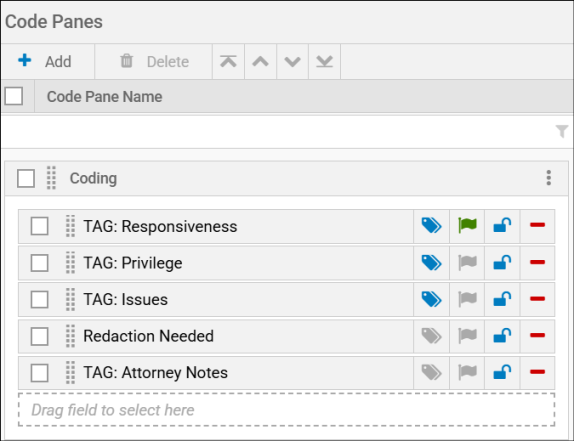The height and width of the screenshot is (441, 574).
Task: Check the TAG: Privilege checkbox
Action: 40,263
